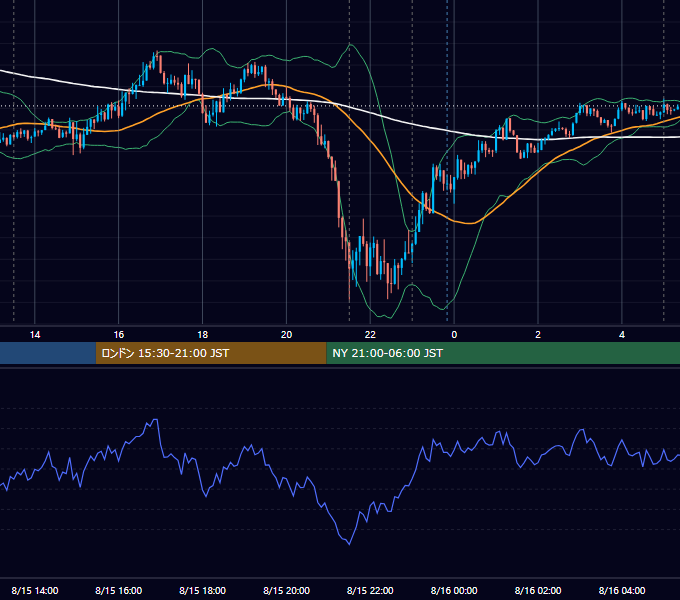
Task: Click the 8/16 00:00 date label
Action: (454, 590)
